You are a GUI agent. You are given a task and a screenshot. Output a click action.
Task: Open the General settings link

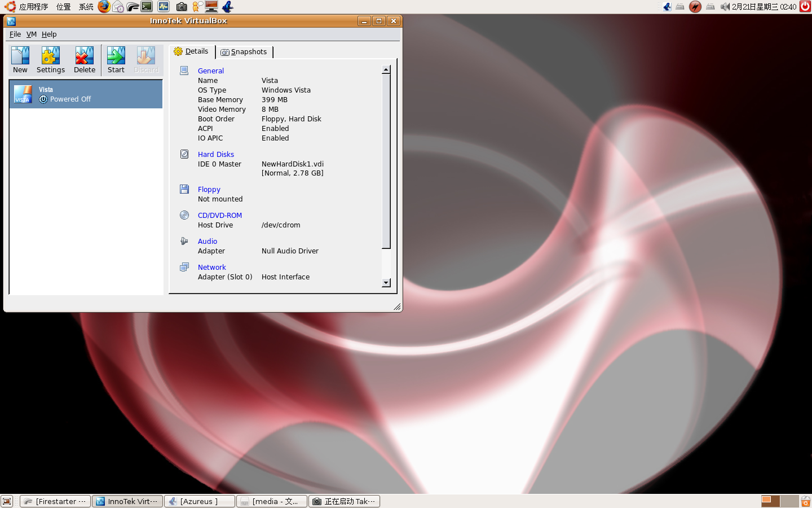click(211, 71)
